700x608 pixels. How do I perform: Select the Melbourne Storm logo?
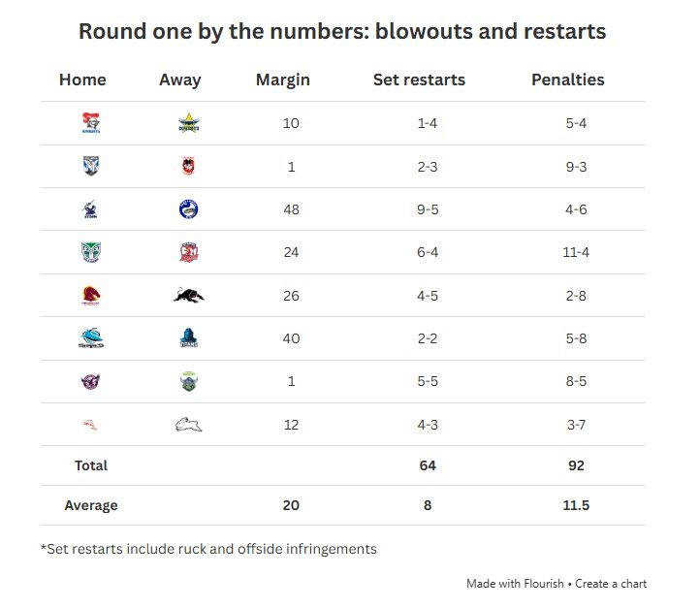91,209
